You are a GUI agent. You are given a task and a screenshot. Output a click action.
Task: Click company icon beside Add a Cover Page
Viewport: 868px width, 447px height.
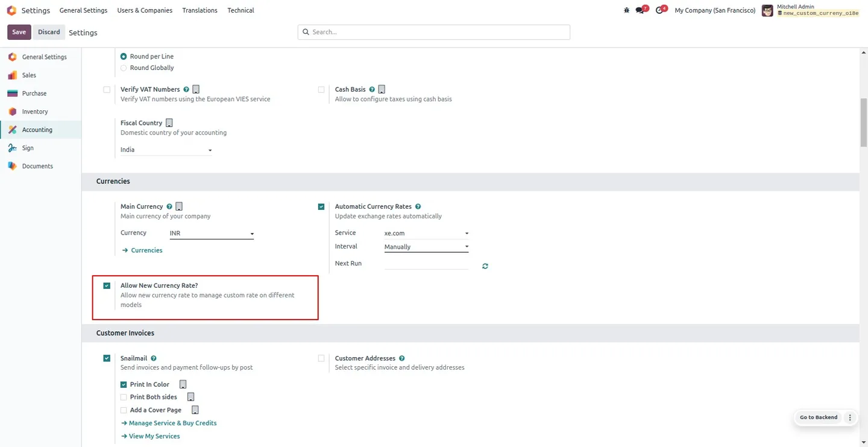click(x=195, y=410)
